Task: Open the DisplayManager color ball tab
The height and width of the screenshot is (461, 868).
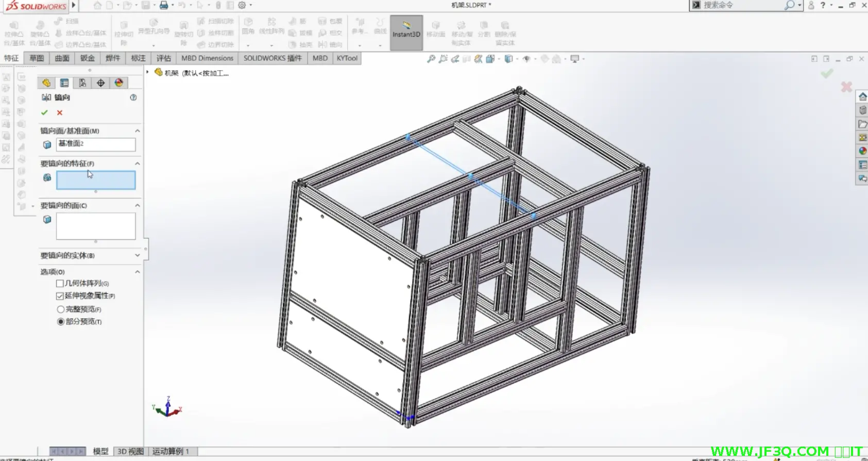Action: pos(119,83)
